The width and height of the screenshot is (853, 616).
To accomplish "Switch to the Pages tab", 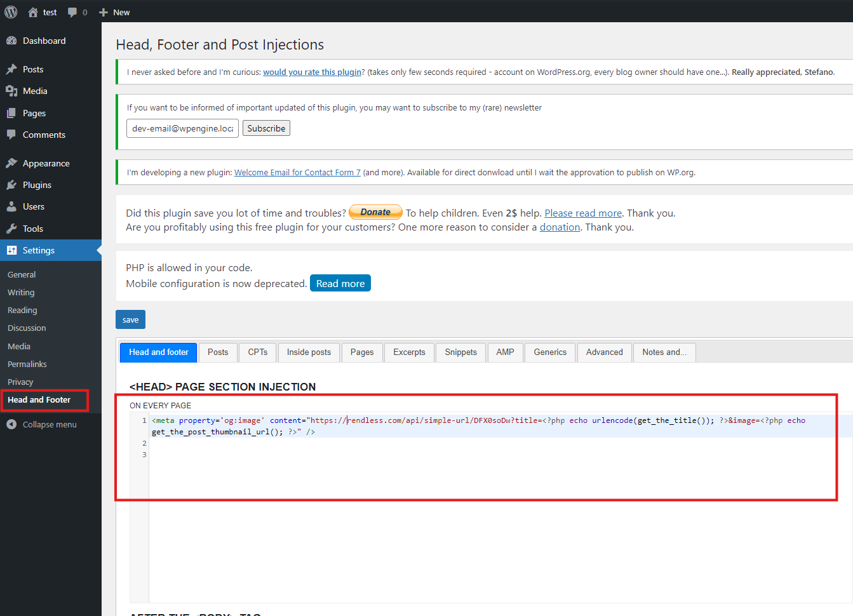I will coord(362,352).
